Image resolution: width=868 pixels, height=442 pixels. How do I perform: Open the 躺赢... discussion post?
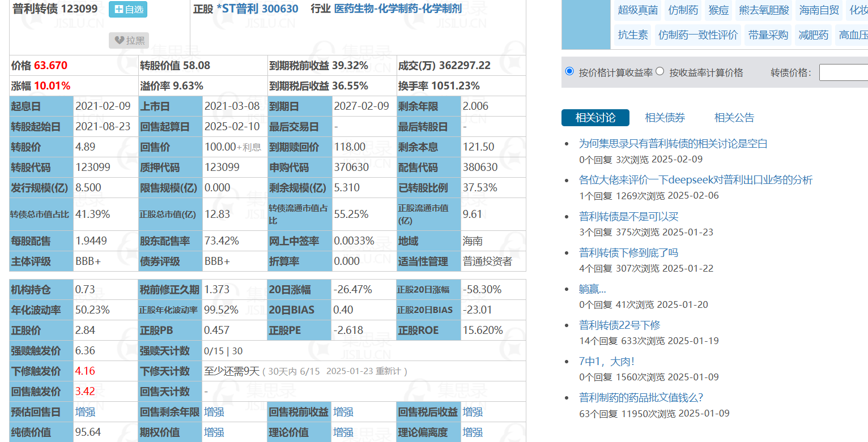pos(593,289)
